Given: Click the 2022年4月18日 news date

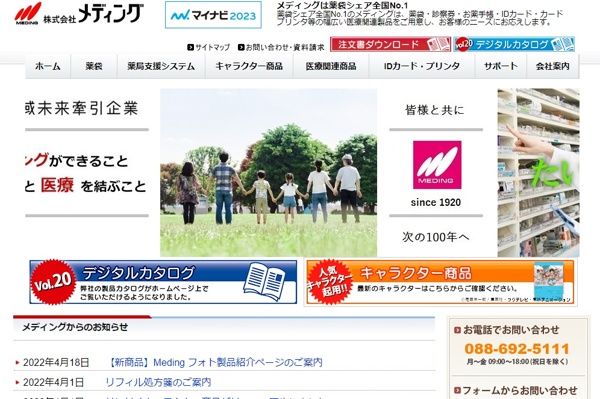Looking at the screenshot, I should [56, 362].
